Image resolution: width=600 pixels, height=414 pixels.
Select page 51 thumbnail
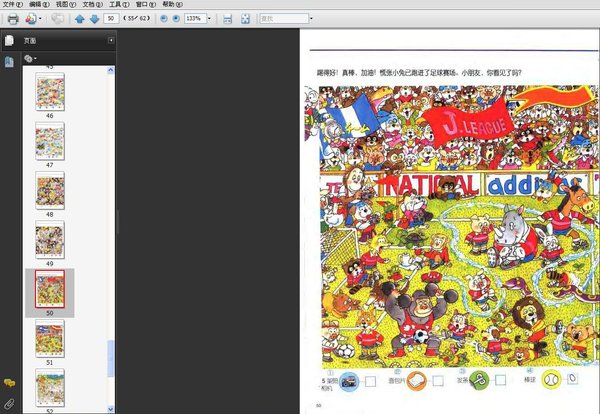tap(50, 339)
